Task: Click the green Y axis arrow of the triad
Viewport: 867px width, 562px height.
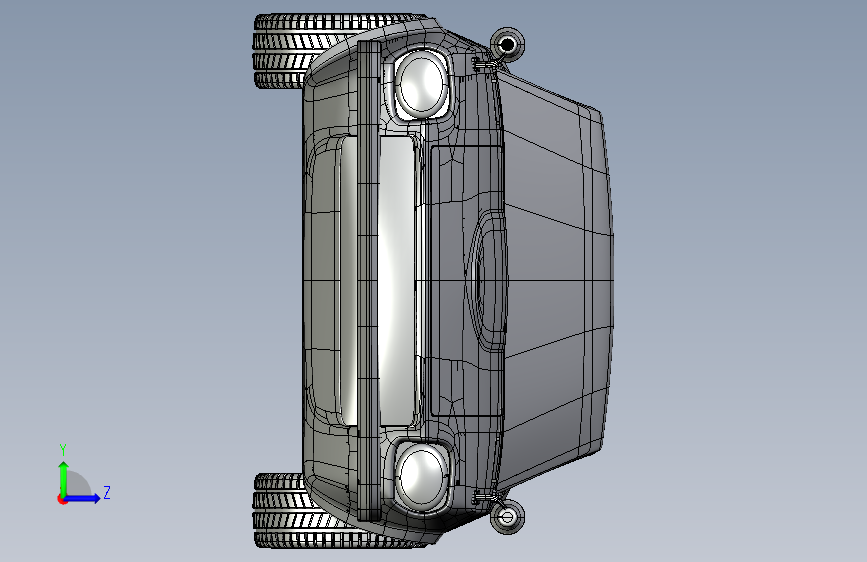Action: pyautogui.click(x=64, y=479)
